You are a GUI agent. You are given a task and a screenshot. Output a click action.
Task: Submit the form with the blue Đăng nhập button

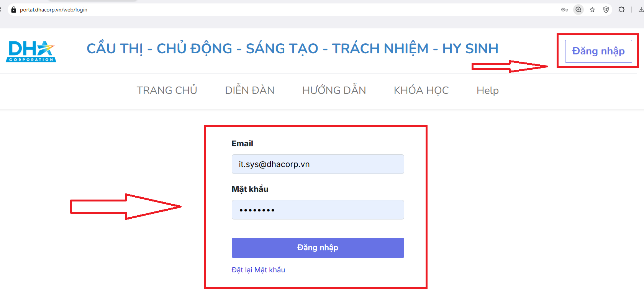pos(318,248)
